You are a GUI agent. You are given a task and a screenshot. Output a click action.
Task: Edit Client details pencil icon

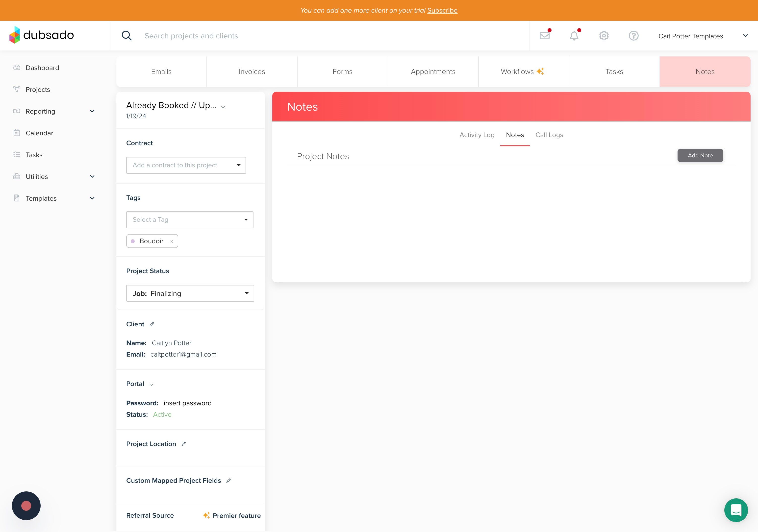click(x=152, y=324)
